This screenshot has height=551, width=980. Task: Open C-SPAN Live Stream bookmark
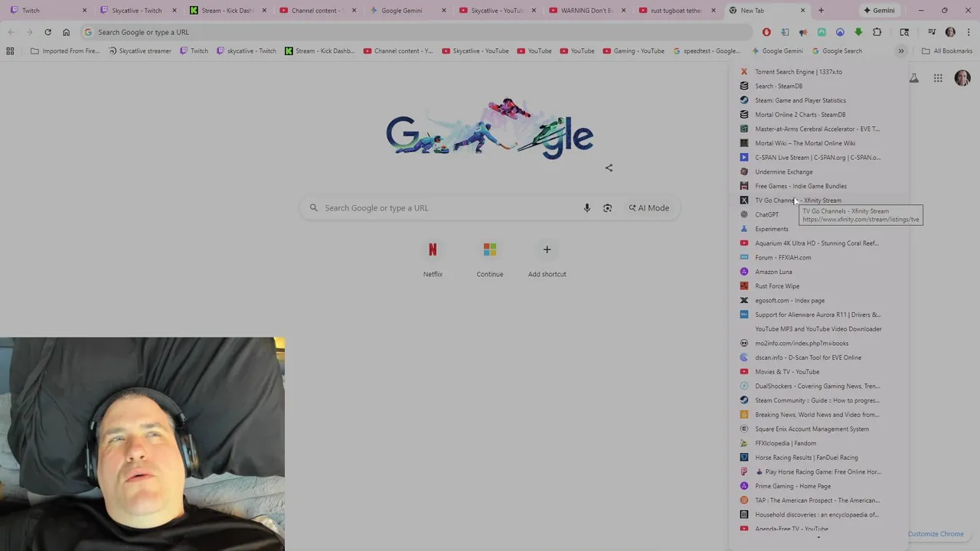818,158
